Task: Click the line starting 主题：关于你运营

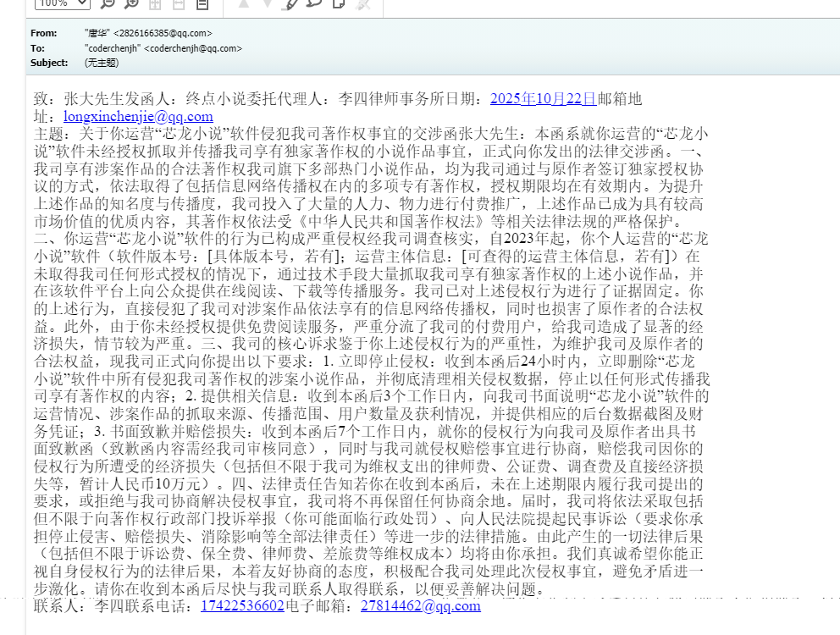Action: click(371, 134)
